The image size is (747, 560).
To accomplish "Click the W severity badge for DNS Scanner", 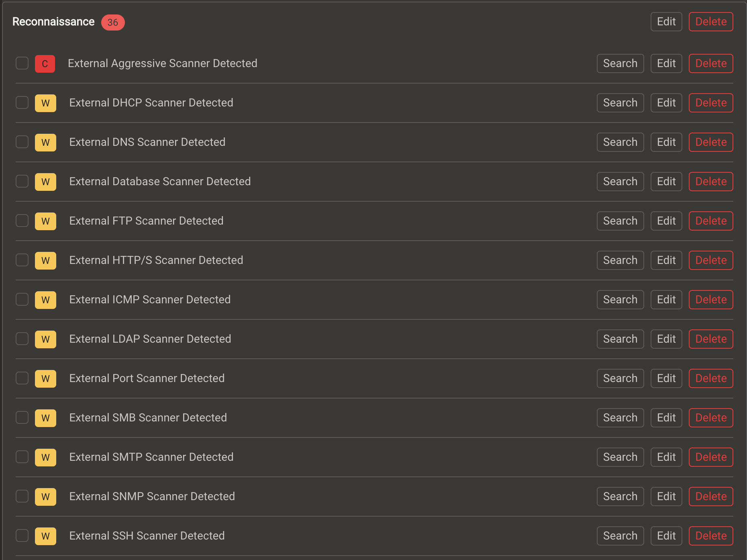I will point(45,142).
